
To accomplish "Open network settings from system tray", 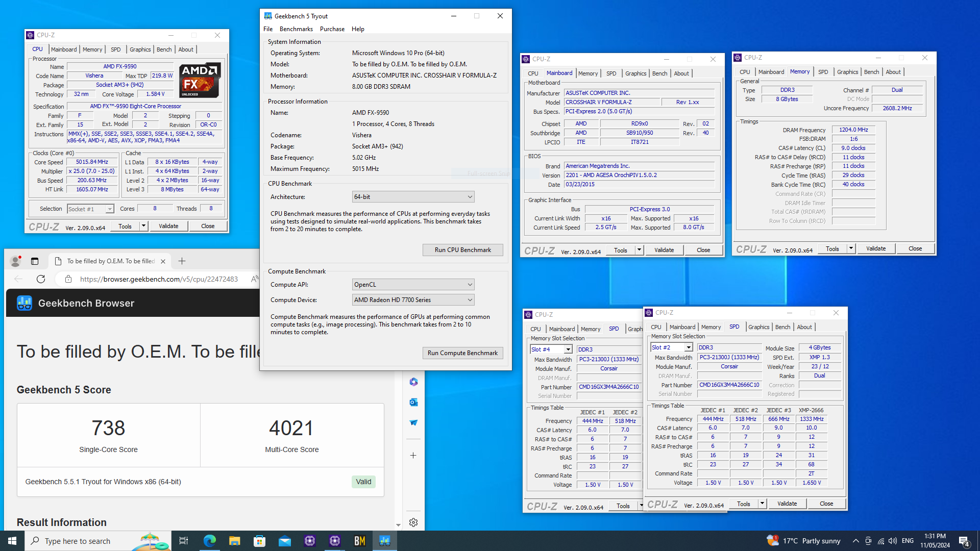I will (881, 541).
